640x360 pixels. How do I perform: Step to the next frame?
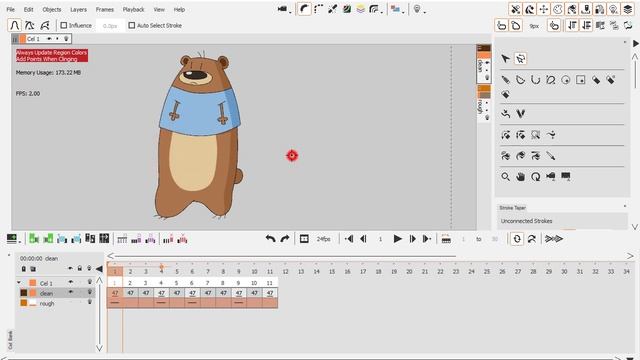pyautogui.click(x=412, y=239)
